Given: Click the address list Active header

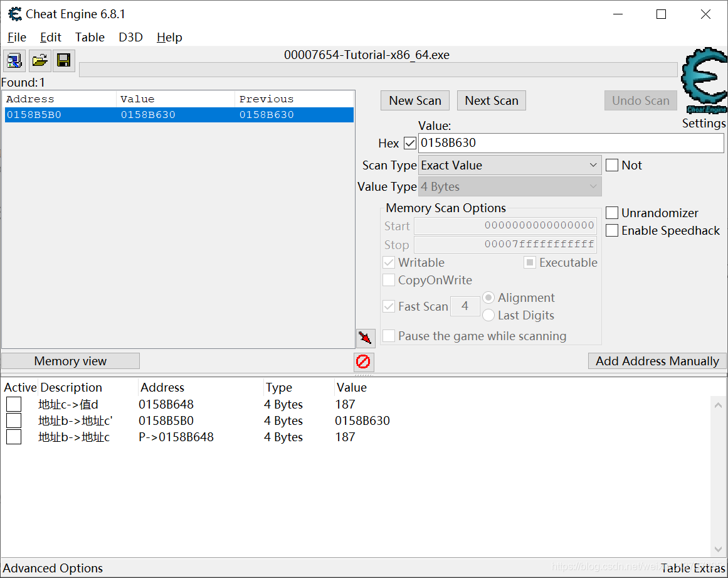Looking at the screenshot, I should [x=21, y=387].
